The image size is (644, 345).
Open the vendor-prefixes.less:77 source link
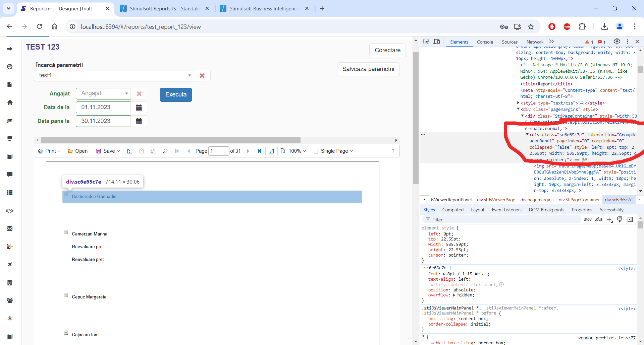[x=607, y=338]
